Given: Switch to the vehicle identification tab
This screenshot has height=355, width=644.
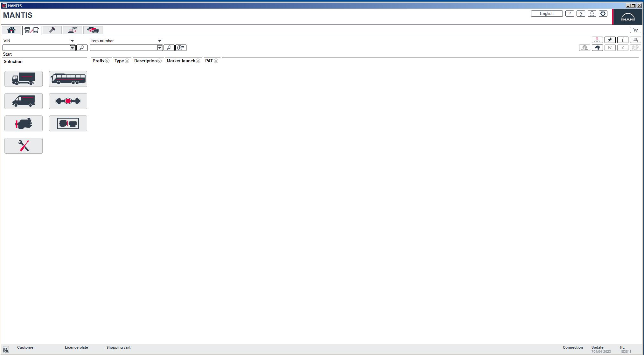Looking at the screenshot, I should (x=32, y=30).
